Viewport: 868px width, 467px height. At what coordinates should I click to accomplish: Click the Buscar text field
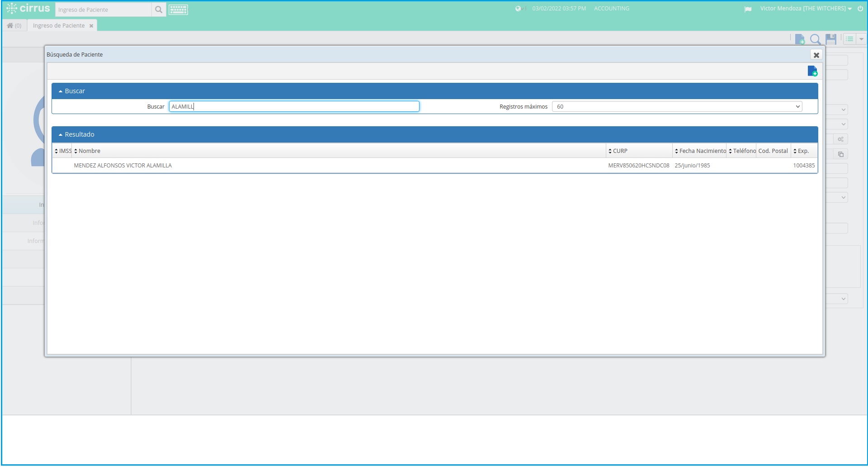click(x=294, y=107)
